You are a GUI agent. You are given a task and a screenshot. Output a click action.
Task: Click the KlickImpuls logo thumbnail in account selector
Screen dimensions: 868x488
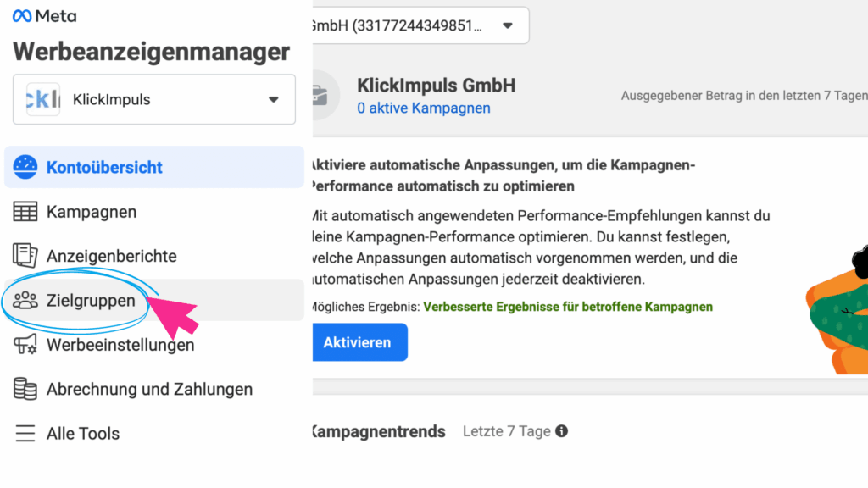(x=44, y=99)
